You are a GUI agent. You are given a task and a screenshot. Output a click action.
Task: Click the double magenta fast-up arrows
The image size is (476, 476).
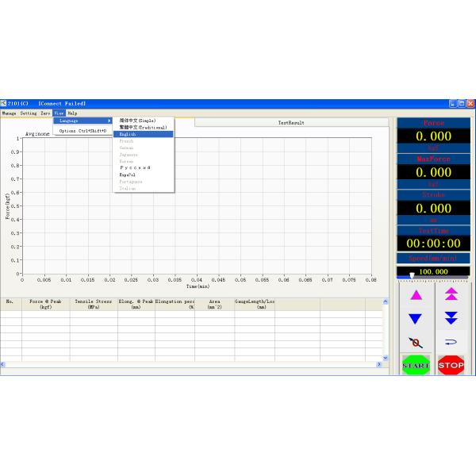coord(451,294)
